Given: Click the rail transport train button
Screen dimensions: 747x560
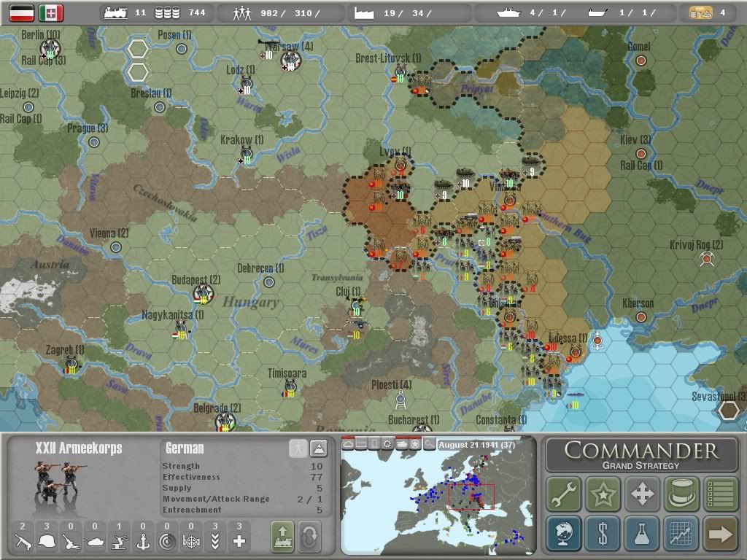Looking at the screenshot, I should [283, 537].
